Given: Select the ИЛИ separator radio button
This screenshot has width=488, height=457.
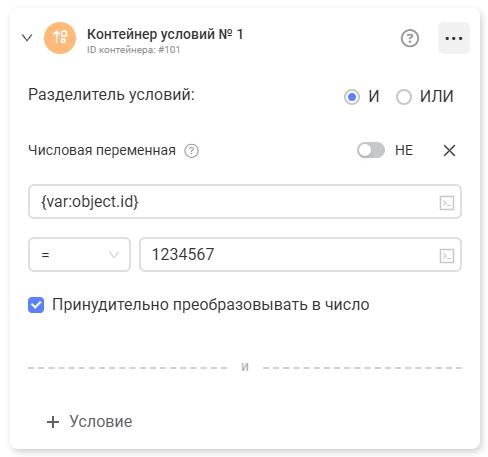Looking at the screenshot, I should 404,97.
